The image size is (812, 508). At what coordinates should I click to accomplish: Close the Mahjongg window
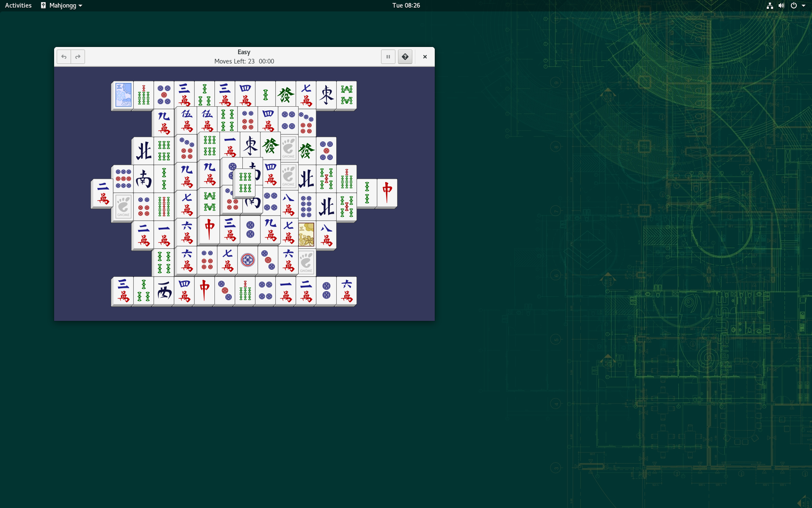425,57
